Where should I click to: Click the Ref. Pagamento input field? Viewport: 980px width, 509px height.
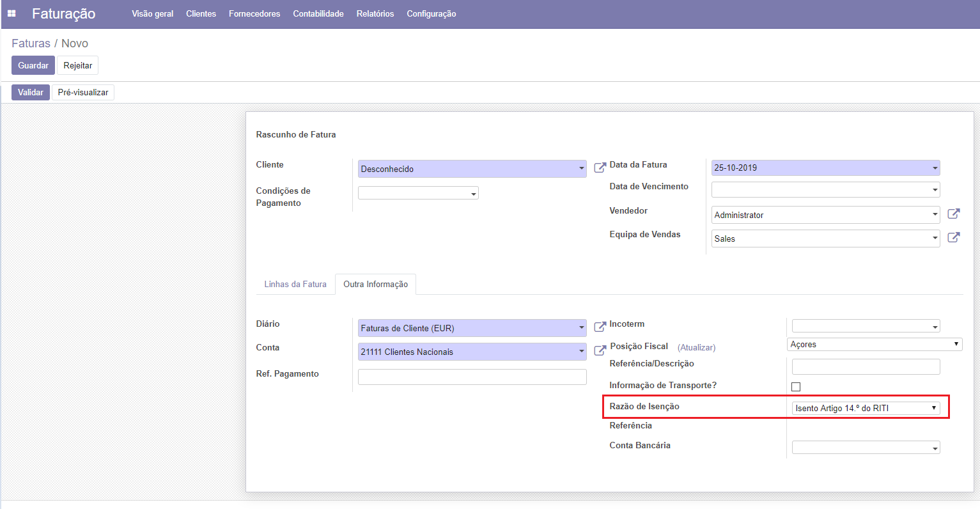(472, 377)
